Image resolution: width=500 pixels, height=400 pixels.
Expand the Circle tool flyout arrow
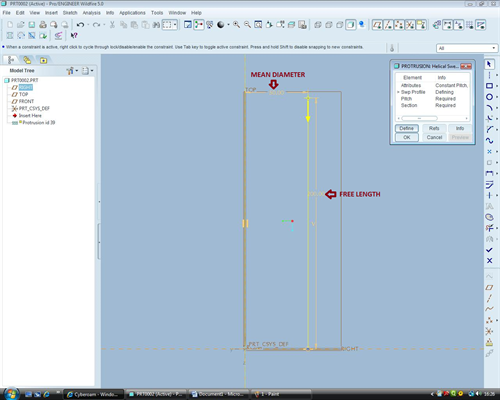pyautogui.click(x=496, y=97)
